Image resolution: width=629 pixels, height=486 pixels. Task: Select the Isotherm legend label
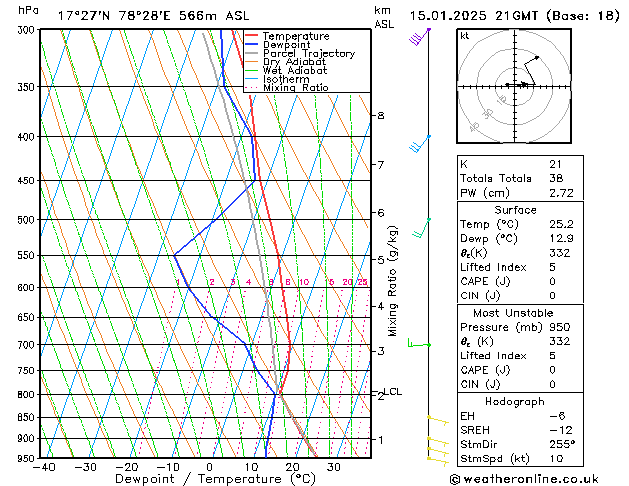tap(286, 79)
